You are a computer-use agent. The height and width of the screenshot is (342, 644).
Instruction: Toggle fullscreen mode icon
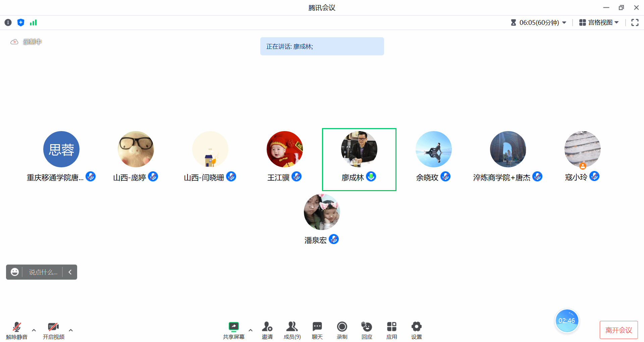pyautogui.click(x=635, y=22)
